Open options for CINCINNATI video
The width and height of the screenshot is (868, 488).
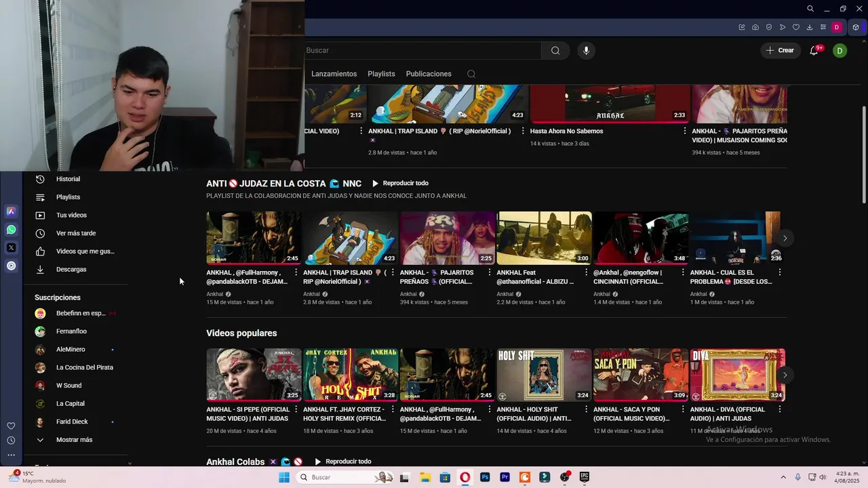[683, 272]
